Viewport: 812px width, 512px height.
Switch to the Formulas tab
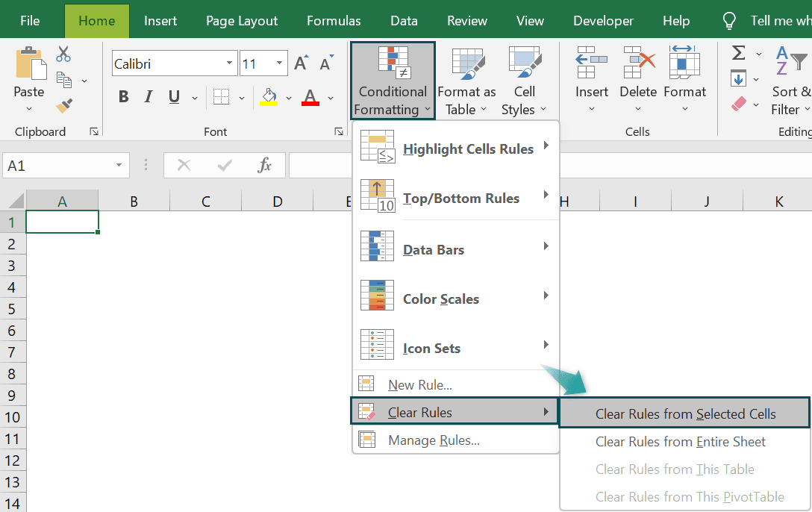tap(334, 21)
